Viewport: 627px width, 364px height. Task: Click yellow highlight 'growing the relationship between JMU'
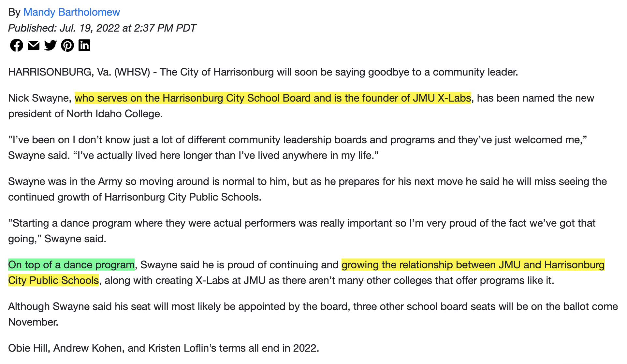(x=473, y=265)
